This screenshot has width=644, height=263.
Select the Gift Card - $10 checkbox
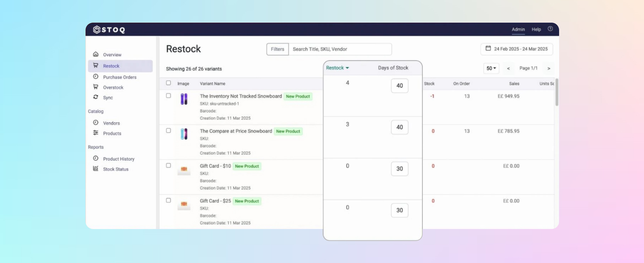(169, 165)
